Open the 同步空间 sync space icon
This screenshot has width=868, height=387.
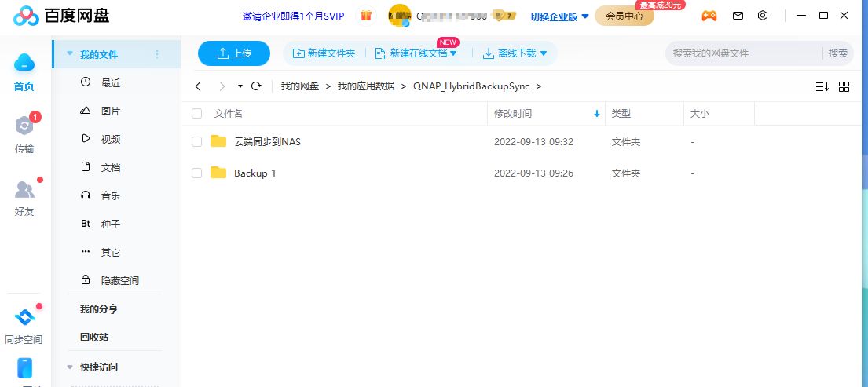tap(24, 317)
